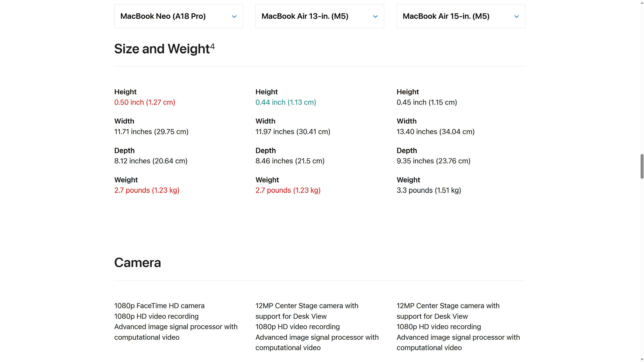The height and width of the screenshot is (362, 644).
Task: Click the Camera section heading
Action: pos(137,263)
